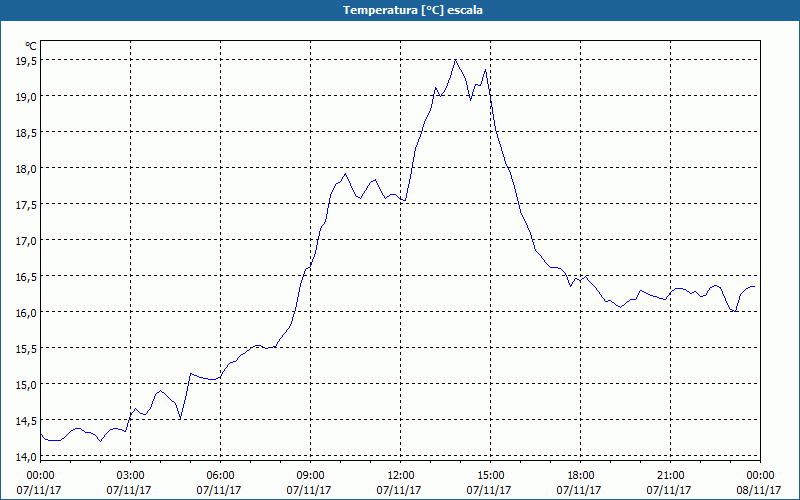Click the 18,5 y-axis label
Screen dimensions: 800x500
pos(26,132)
